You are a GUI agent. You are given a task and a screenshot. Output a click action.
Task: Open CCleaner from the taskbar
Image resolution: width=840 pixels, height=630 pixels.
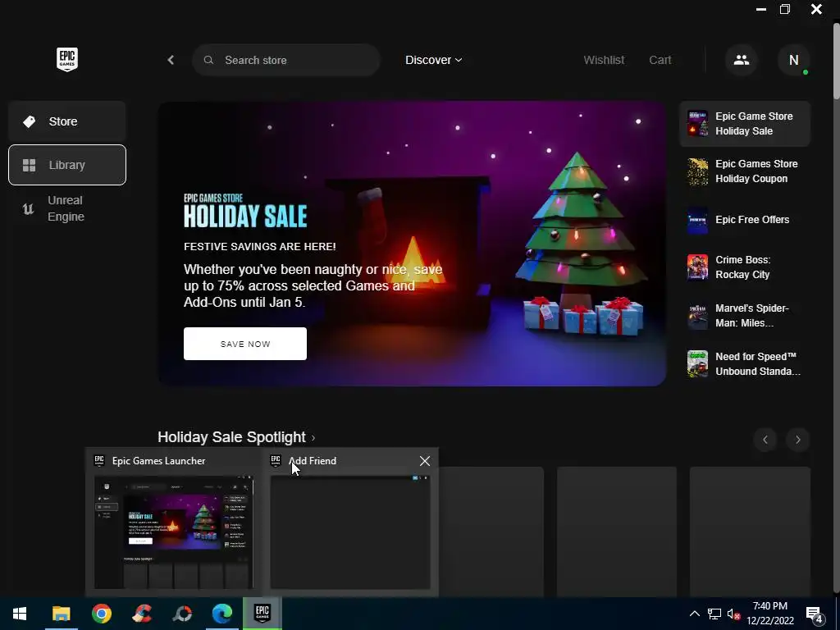tap(141, 614)
